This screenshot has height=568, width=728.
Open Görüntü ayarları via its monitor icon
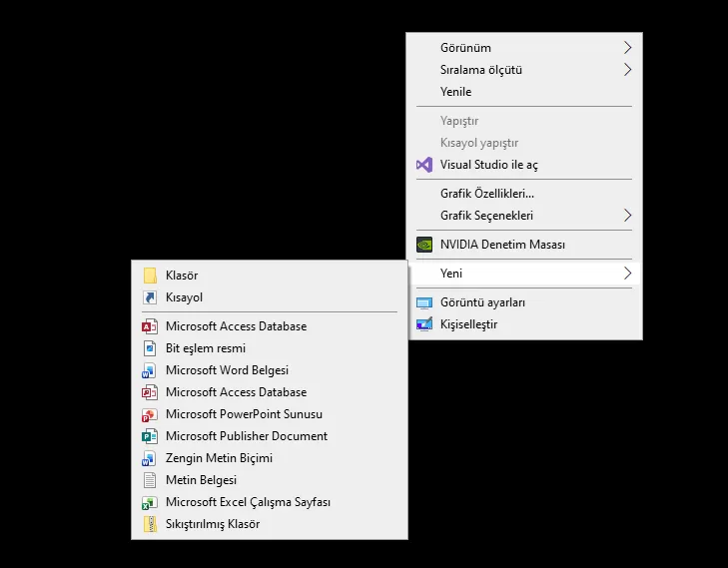pos(424,302)
